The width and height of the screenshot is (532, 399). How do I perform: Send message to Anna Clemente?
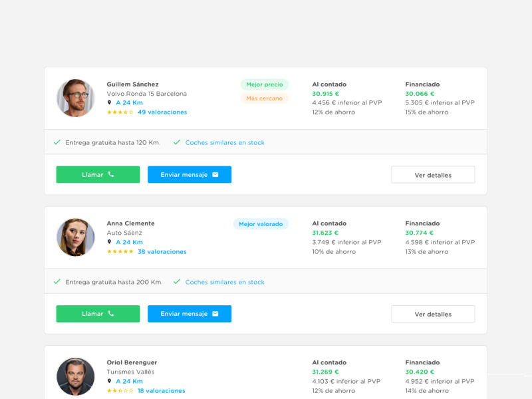coord(190,314)
